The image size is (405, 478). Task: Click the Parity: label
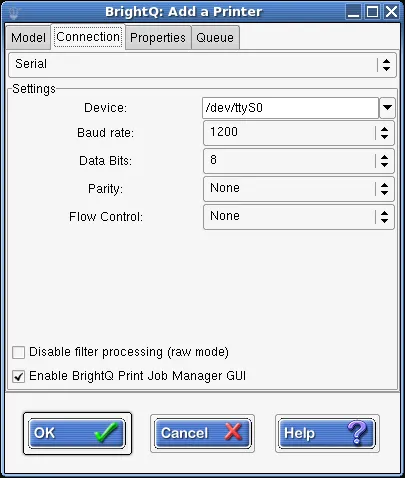[105, 189]
